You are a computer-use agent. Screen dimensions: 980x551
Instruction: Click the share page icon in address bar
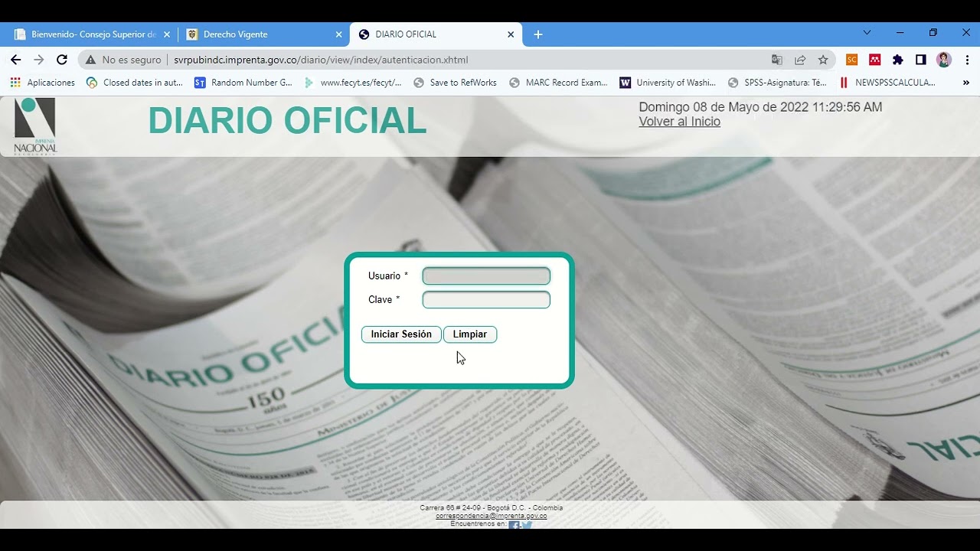[x=800, y=60]
